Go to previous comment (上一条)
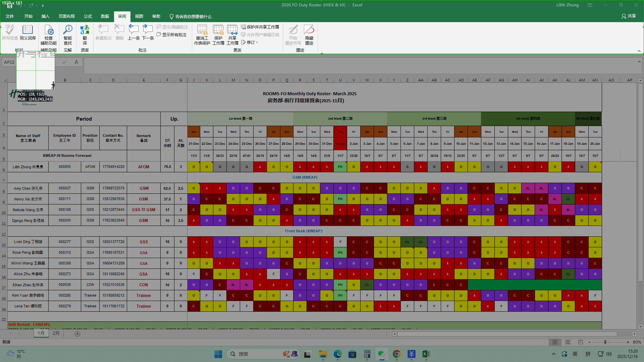Image resolution: width=644 pixels, height=362 pixels. [133, 32]
